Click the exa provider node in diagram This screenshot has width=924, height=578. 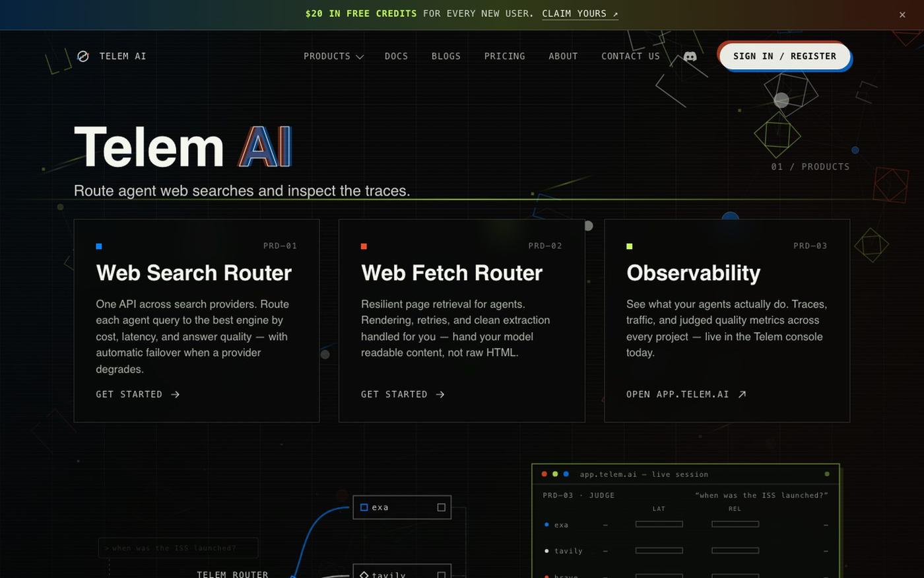tap(402, 507)
